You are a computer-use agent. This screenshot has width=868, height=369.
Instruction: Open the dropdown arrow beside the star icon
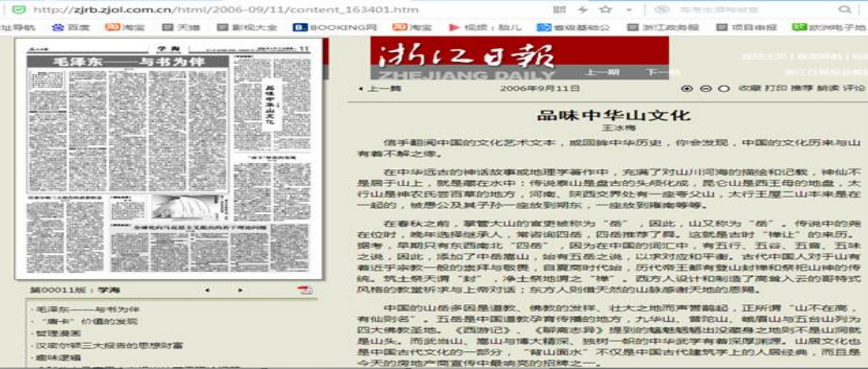(629, 9)
